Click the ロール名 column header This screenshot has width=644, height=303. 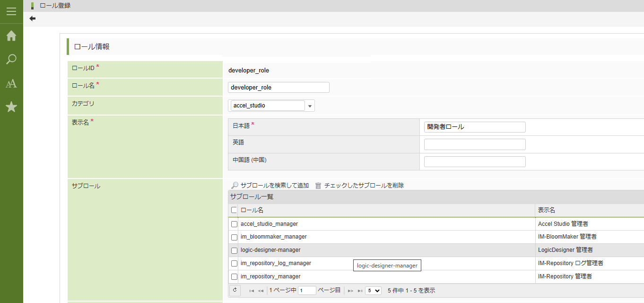(x=252, y=210)
